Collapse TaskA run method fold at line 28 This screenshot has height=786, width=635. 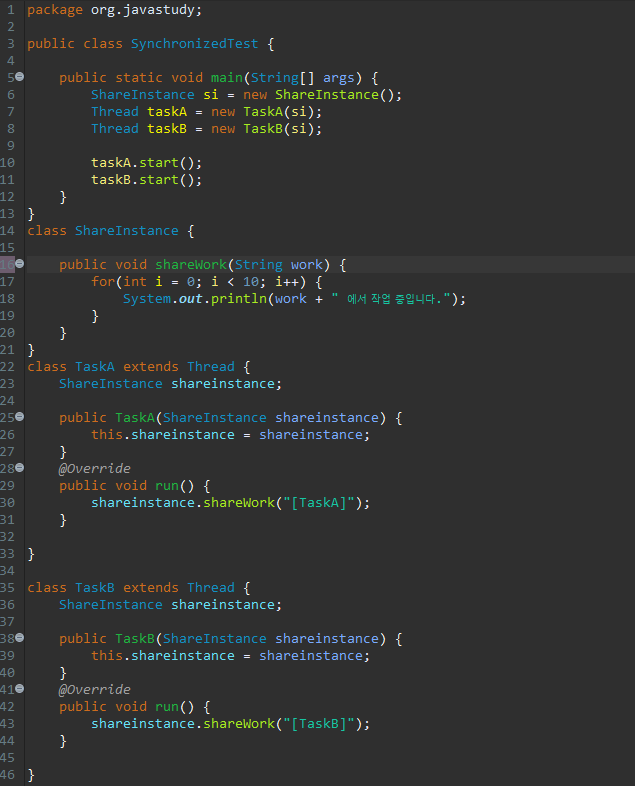click(19, 468)
